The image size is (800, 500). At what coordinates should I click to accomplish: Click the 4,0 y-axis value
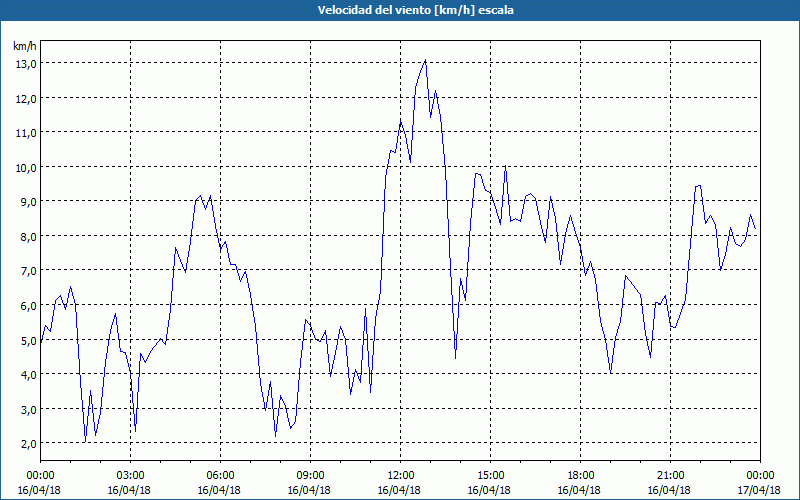click(29, 374)
